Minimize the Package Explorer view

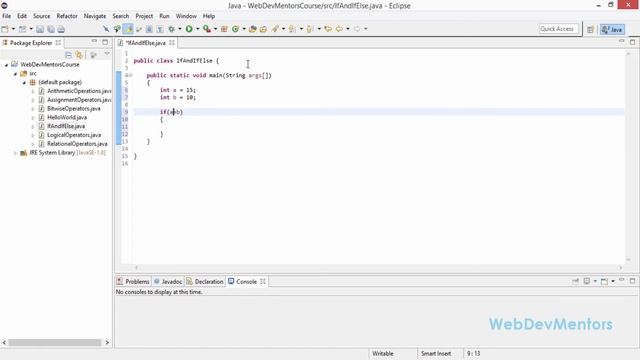[x=94, y=42]
